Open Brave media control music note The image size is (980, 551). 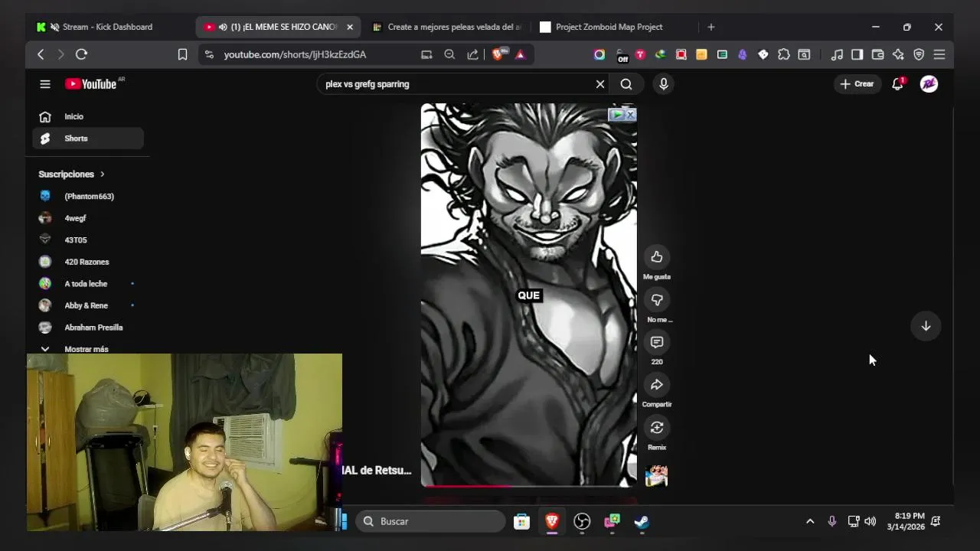point(837,54)
